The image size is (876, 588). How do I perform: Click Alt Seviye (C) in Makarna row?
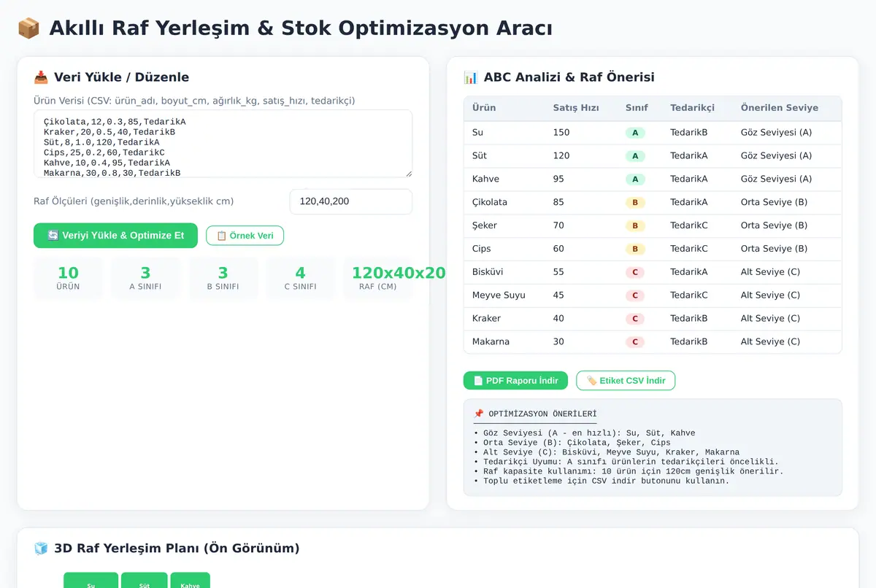tap(770, 342)
